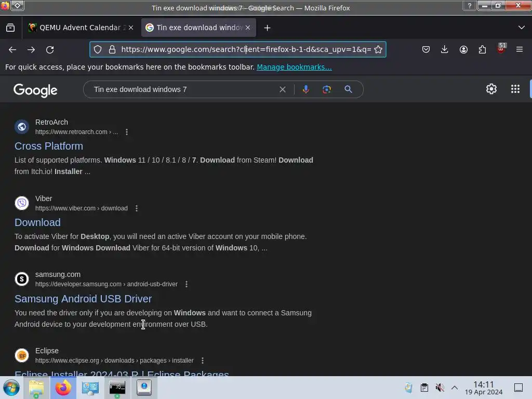Open the window title bar help button
532x399 pixels.
[x=470, y=6]
